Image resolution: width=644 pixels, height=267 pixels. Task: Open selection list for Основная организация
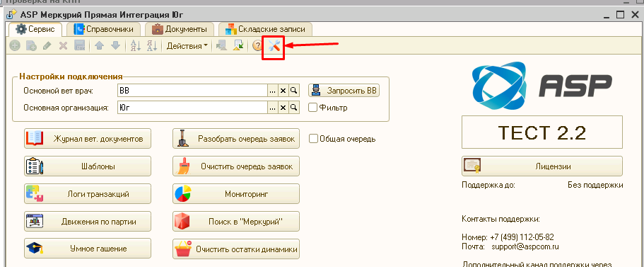click(x=273, y=108)
